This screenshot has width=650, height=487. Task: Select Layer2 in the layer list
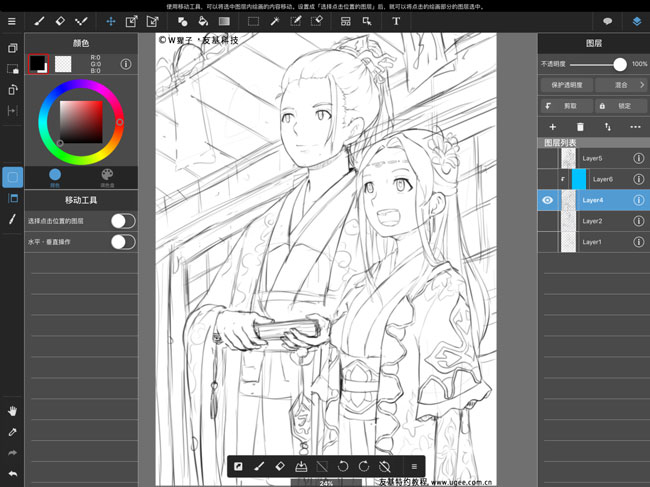(594, 221)
